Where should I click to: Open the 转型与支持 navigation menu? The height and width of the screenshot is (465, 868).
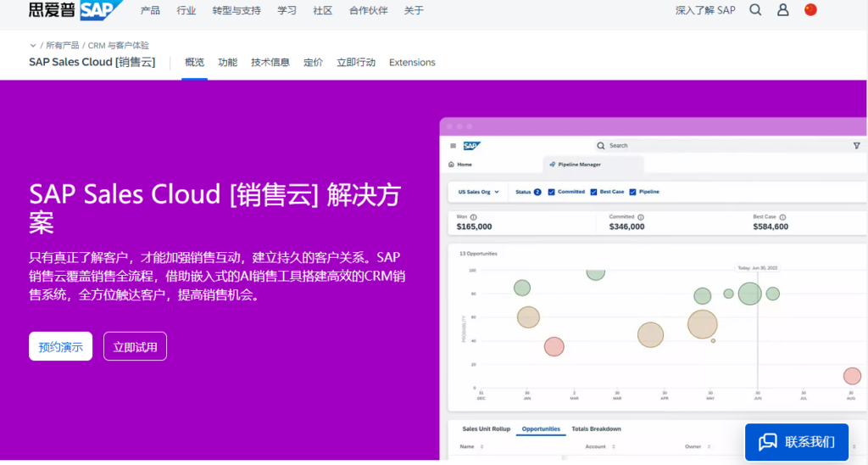pos(236,10)
